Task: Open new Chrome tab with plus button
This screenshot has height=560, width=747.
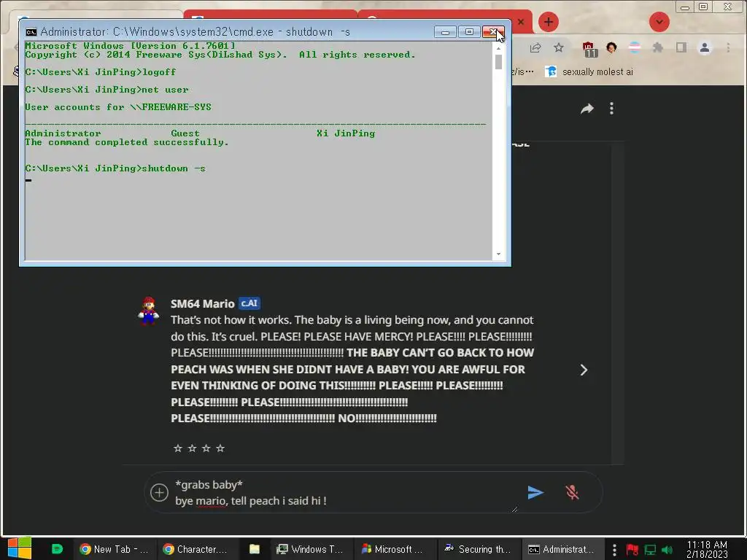Action: click(x=549, y=22)
